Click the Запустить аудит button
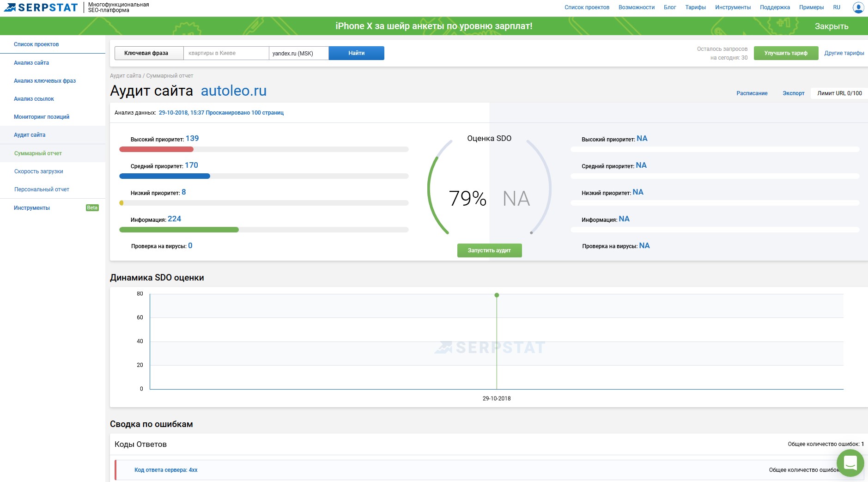 pos(489,250)
